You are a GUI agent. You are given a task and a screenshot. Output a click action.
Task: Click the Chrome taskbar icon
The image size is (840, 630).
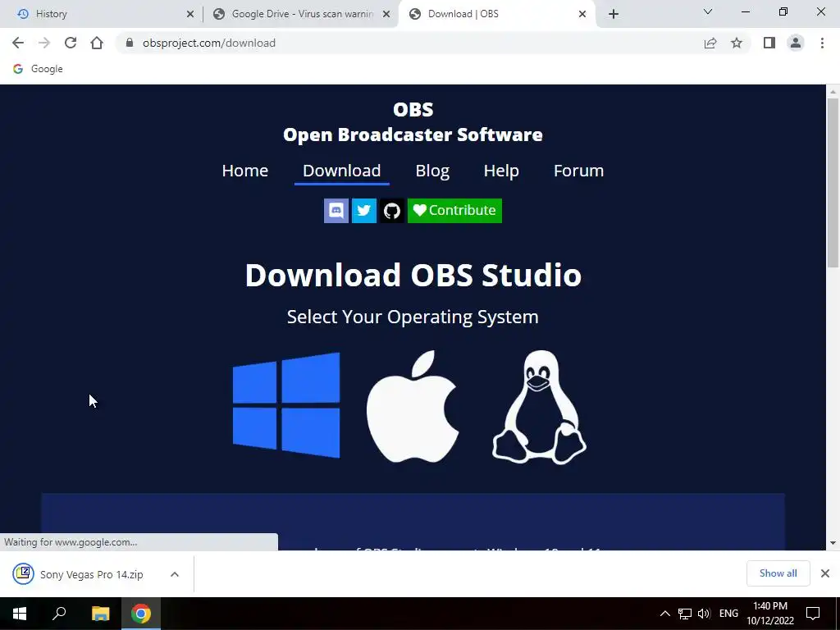[x=141, y=614]
